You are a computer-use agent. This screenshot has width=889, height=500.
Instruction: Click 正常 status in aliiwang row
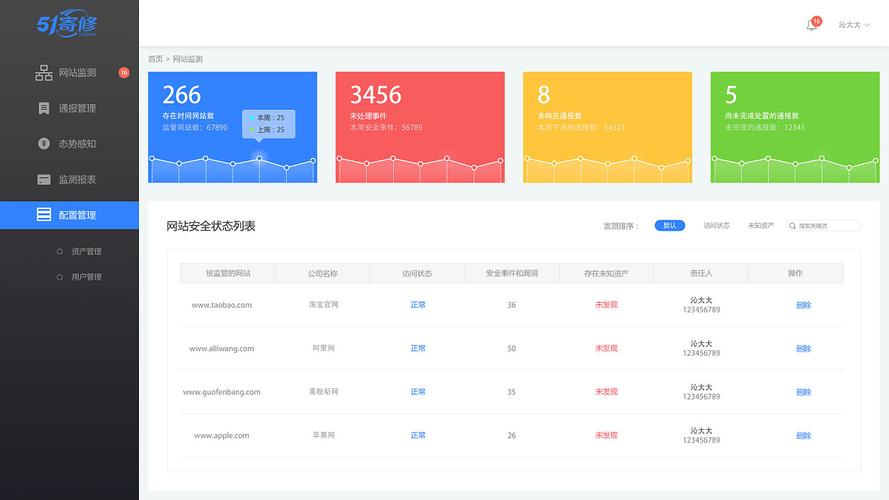coord(418,349)
